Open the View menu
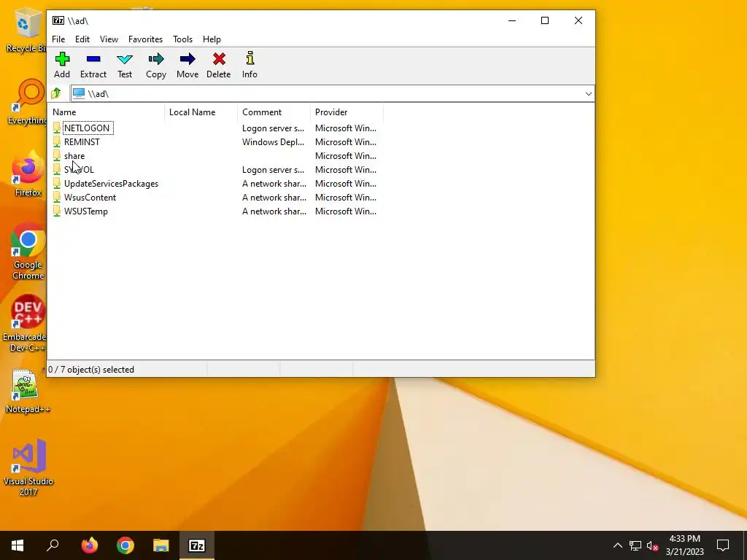The image size is (747, 560). click(x=109, y=39)
